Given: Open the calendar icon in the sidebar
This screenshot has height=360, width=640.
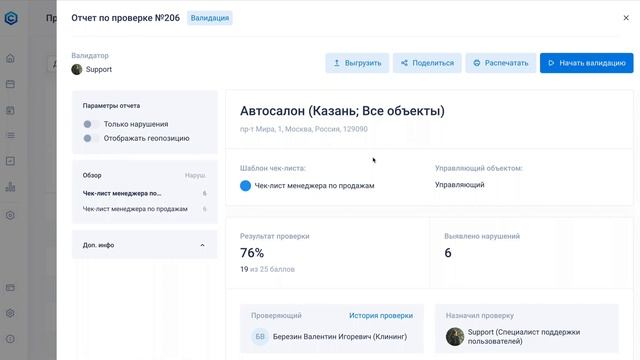Looking at the screenshot, I should tap(11, 84).
